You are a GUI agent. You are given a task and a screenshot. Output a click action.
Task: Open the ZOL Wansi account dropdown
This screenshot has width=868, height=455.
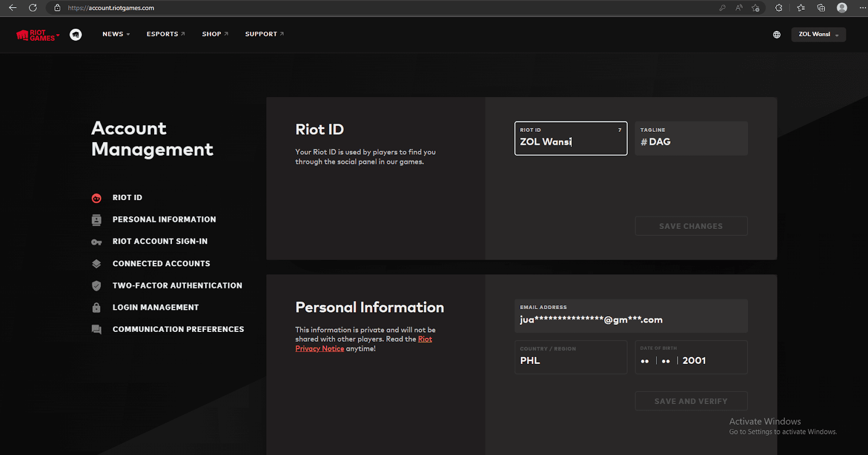(818, 35)
